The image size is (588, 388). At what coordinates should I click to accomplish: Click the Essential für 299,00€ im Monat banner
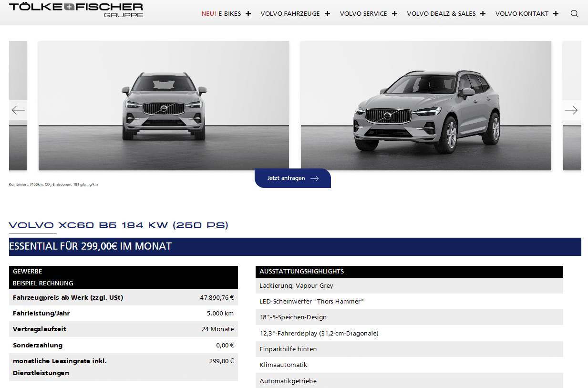[295, 246]
